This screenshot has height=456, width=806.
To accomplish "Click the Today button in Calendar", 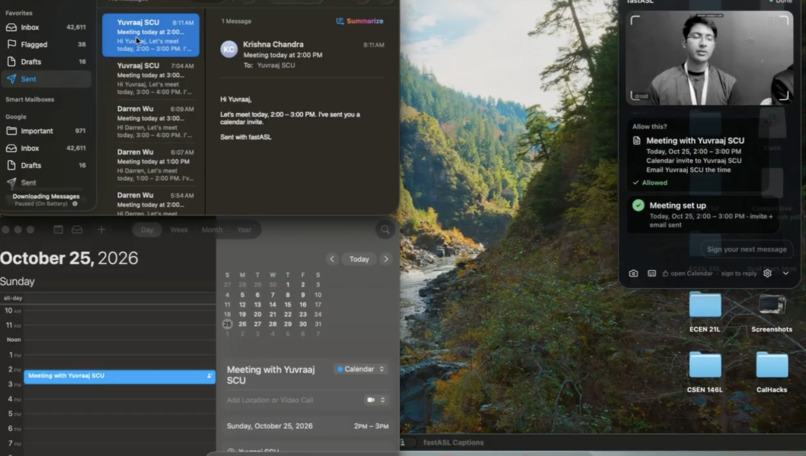I will pyautogui.click(x=359, y=259).
